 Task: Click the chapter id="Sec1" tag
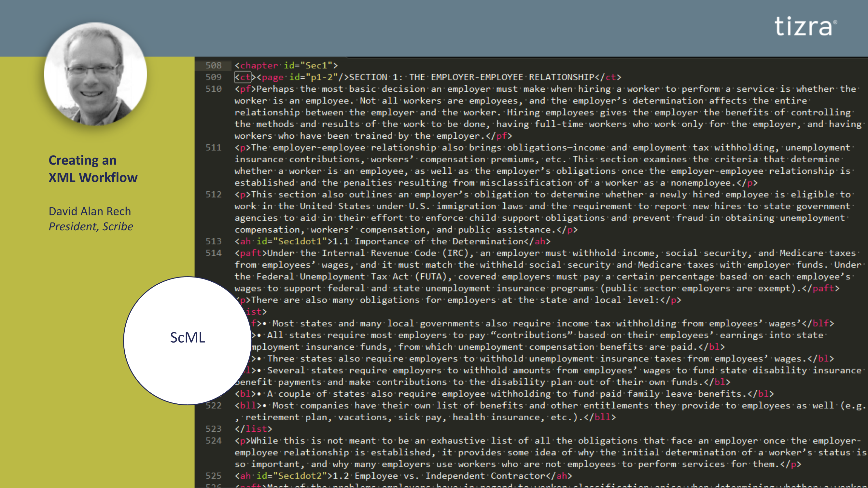pyautogui.click(x=286, y=65)
